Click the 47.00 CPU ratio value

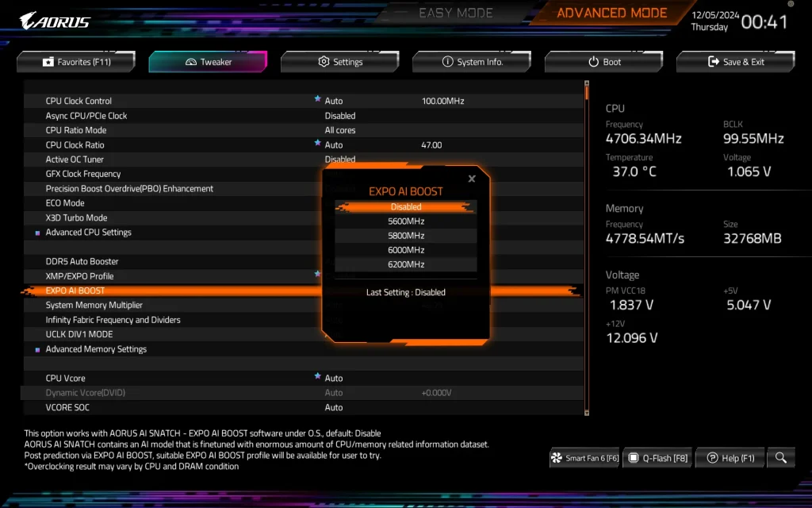point(431,144)
